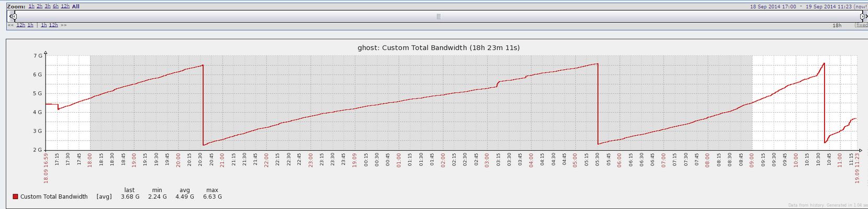Move forward 12h in navigation row
Image resolution: width=868 pixels, height=209 pixels.
coord(53,25)
